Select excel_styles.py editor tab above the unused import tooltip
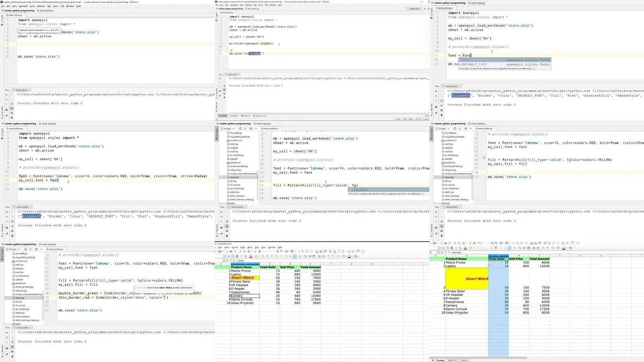 [x=14, y=15]
